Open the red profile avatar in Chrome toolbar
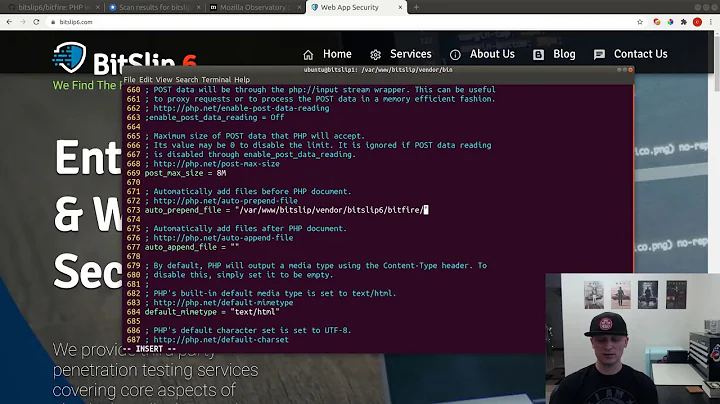 [697, 22]
